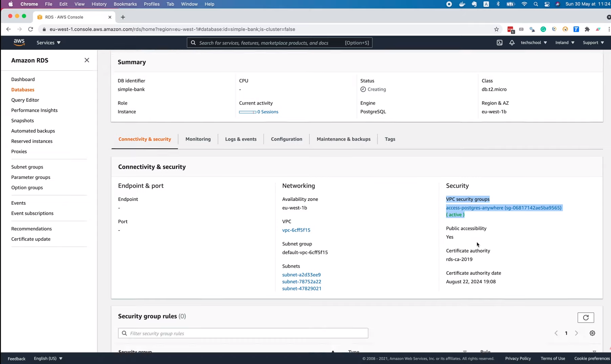
Task: Open Dashboard in the RDS sidebar
Action: (x=23, y=79)
